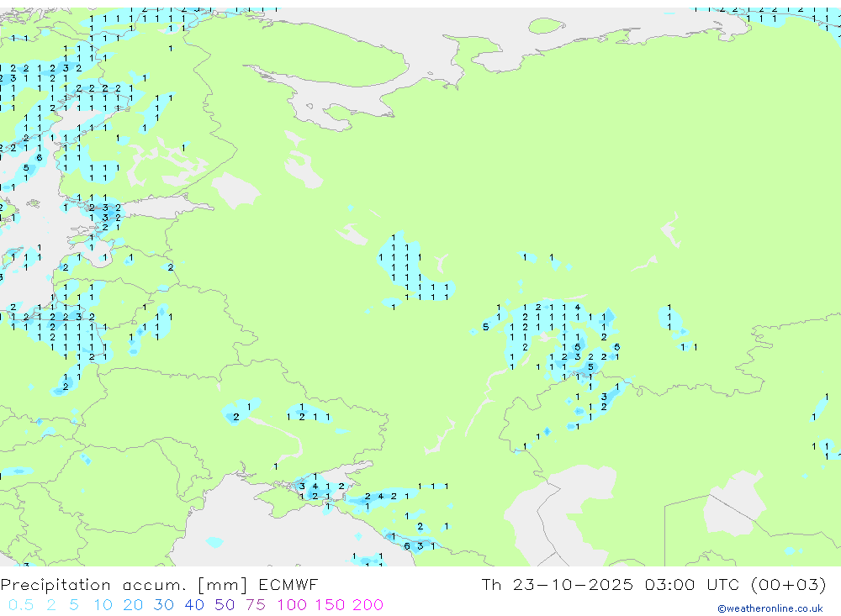
Task: Select the 0.5 mm legend value
Action: coord(21,605)
